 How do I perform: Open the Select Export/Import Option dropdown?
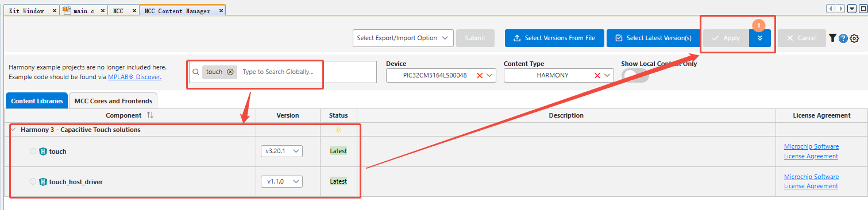coord(403,38)
